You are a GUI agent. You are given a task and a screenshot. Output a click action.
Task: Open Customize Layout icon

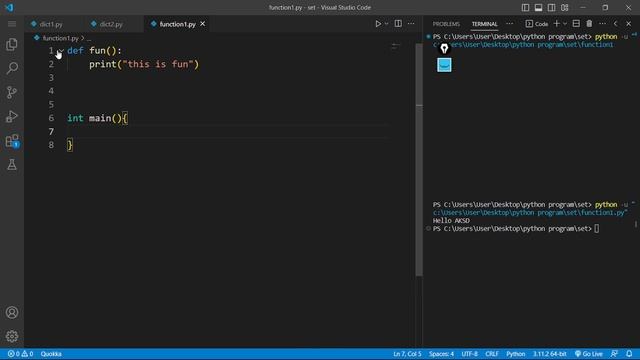tap(564, 7)
